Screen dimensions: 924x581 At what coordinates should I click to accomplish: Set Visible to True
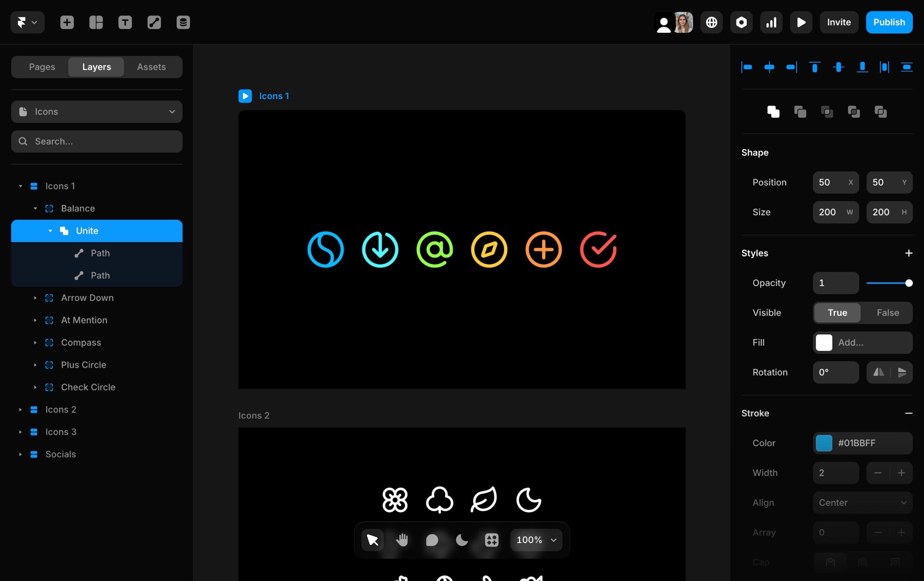tap(837, 312)
